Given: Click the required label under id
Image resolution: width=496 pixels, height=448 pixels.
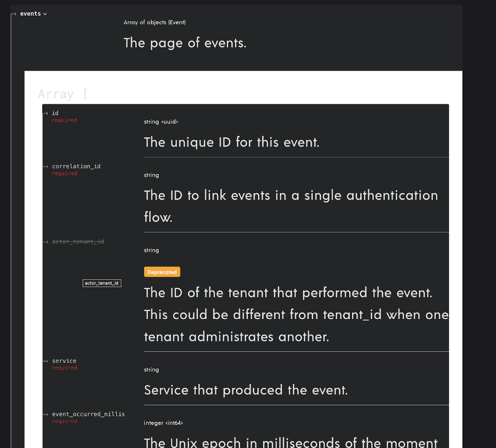Looking at the screenshot, I should tap(64, 120).
